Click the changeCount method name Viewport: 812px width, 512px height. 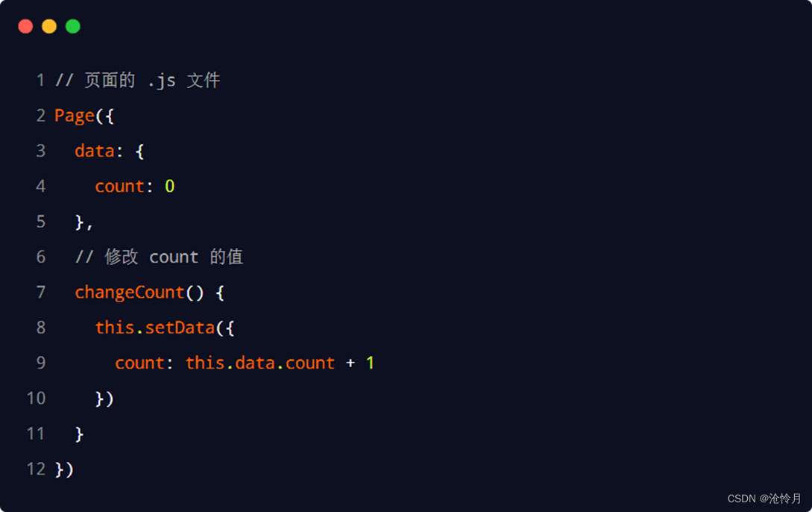click(x=130, y=293)
